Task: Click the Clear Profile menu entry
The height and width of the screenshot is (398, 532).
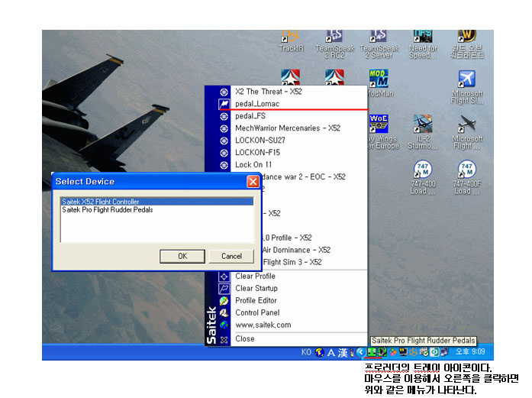Action: [299, 276]
